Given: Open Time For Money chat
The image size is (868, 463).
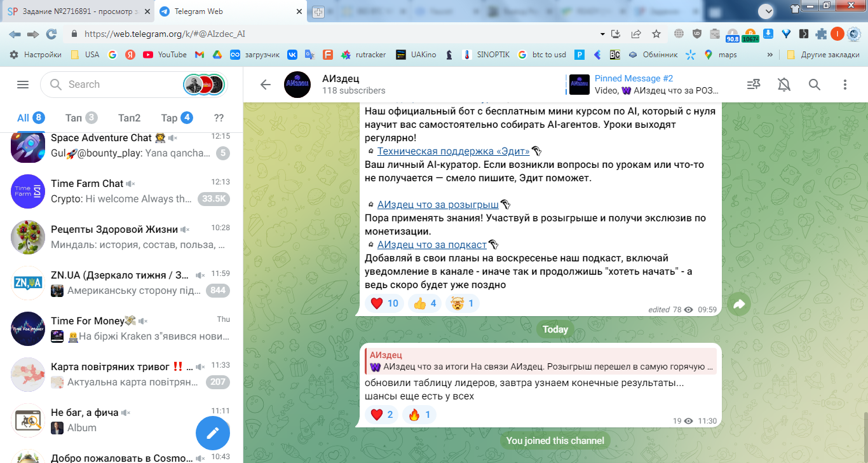Looking at the screenshot, I should pos(121,329).
